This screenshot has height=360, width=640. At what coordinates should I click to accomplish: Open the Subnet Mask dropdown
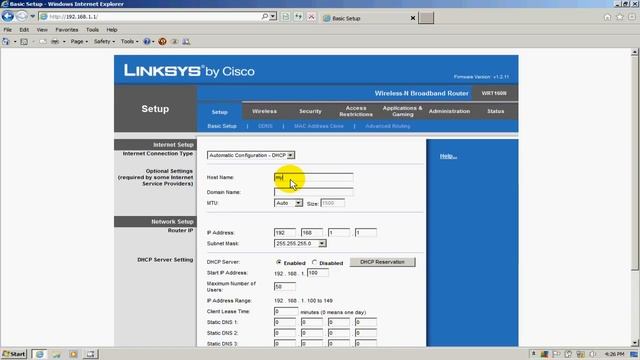(300, 243)
